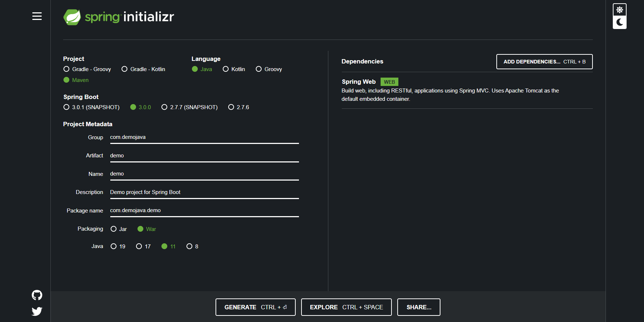644x322 pixels.
Task: Click the Spring Initializr logo
Action: click(x=119, y=17)
